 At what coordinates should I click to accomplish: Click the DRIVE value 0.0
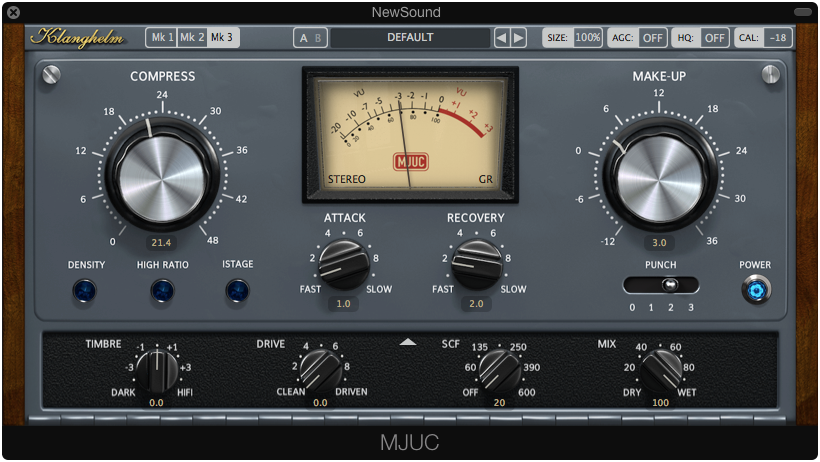coord(320,402)
